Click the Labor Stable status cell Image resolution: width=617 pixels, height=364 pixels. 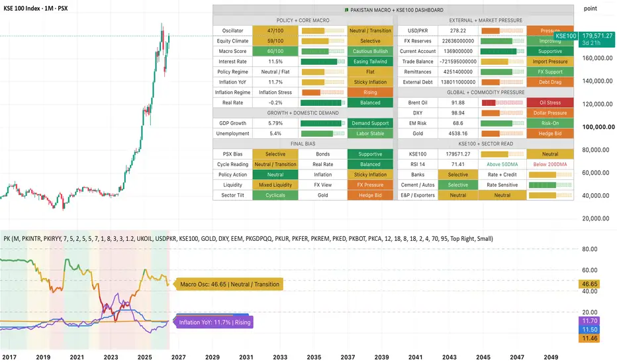pyautogui.click(x=370, y=134)
